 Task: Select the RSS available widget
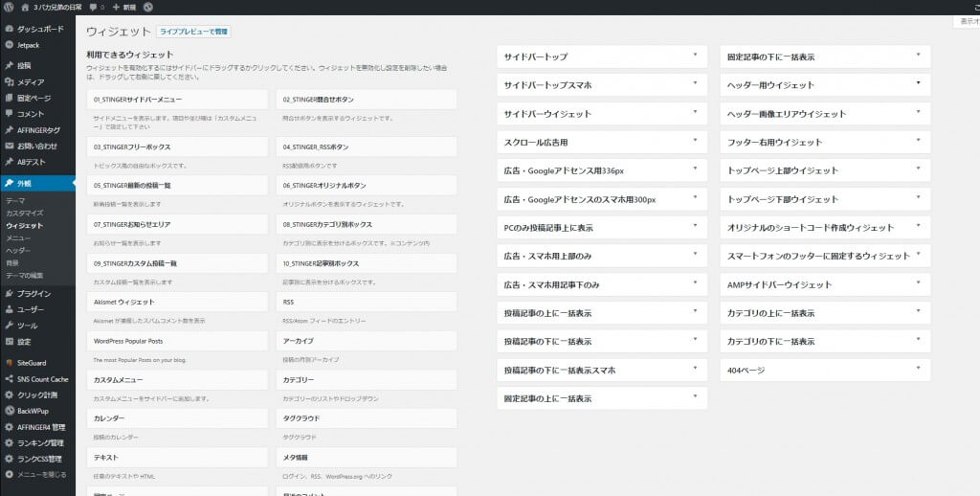(x=367, y=303)
